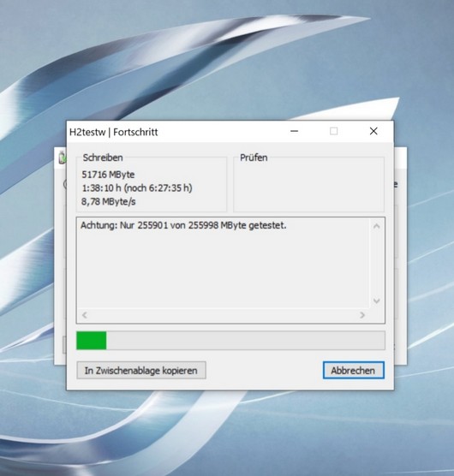
Task: Click the empty Prüfen panel
Action: click(x=308, y=184)
